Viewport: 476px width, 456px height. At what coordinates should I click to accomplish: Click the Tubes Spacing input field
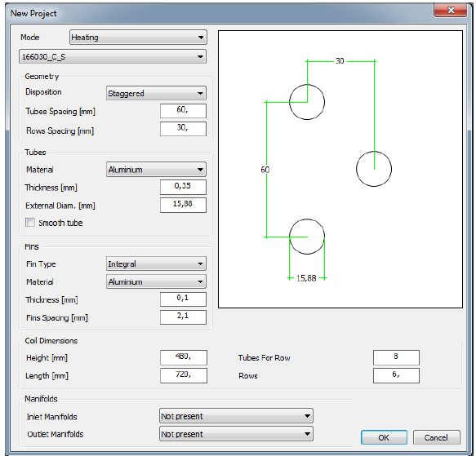(183, 111)
